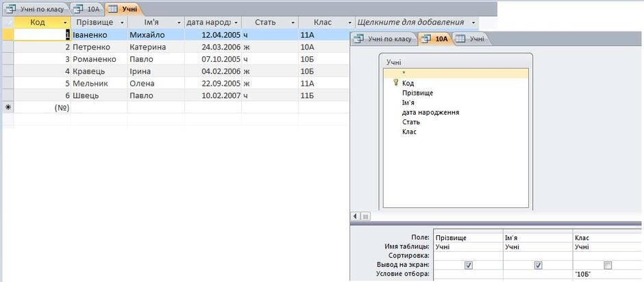Click the Код column header
This screenshot has width=644, height=282.
pos(42,22)
